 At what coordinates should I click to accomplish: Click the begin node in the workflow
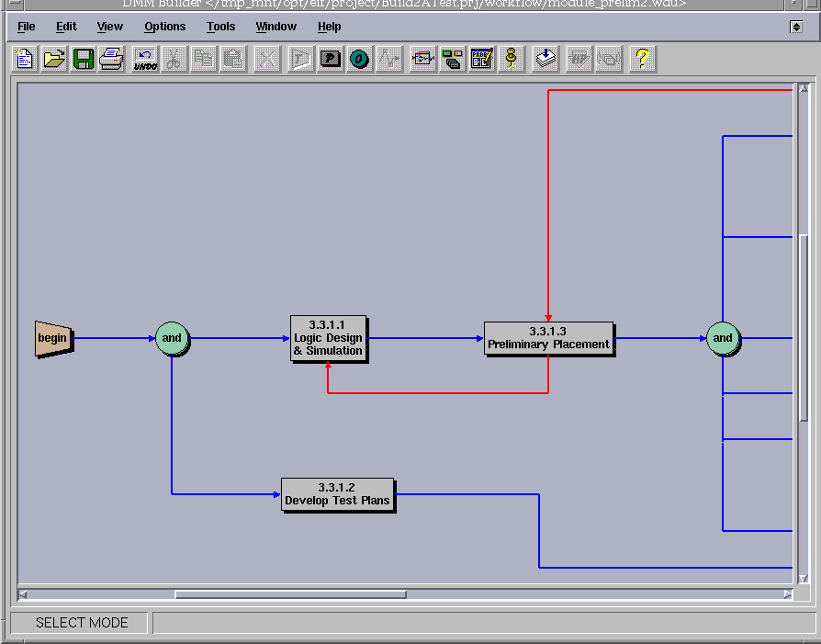[x=52, y=338]
